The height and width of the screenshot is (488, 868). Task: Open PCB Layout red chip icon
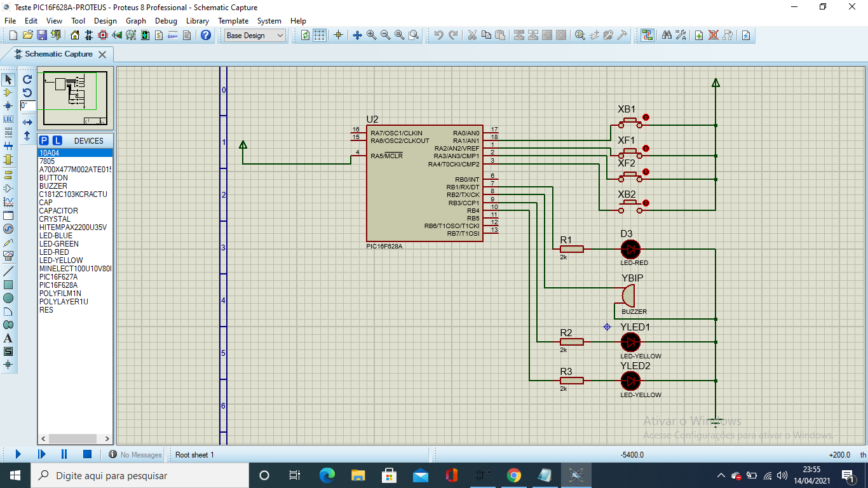103,35
